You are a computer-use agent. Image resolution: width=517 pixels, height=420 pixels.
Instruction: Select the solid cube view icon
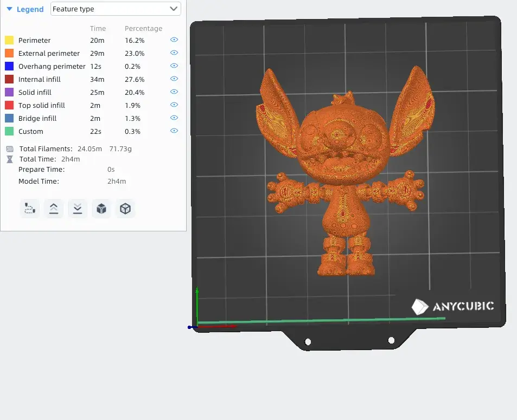(x=101, y=209)
